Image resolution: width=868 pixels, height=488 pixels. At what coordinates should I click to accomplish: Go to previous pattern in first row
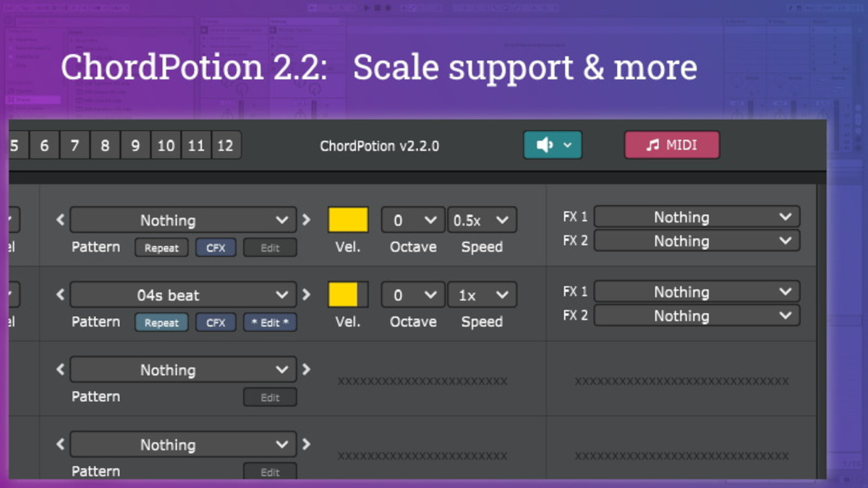point(61,220)
